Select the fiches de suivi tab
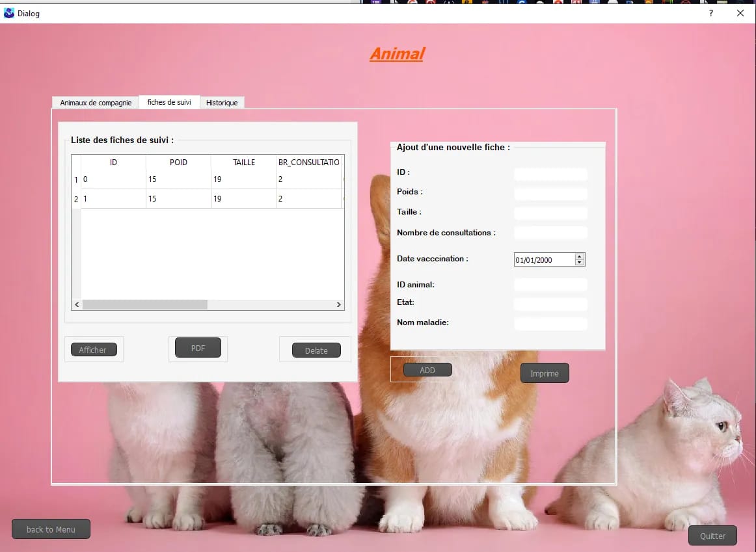This screenshot has height=552, width=756. (169, 102)
